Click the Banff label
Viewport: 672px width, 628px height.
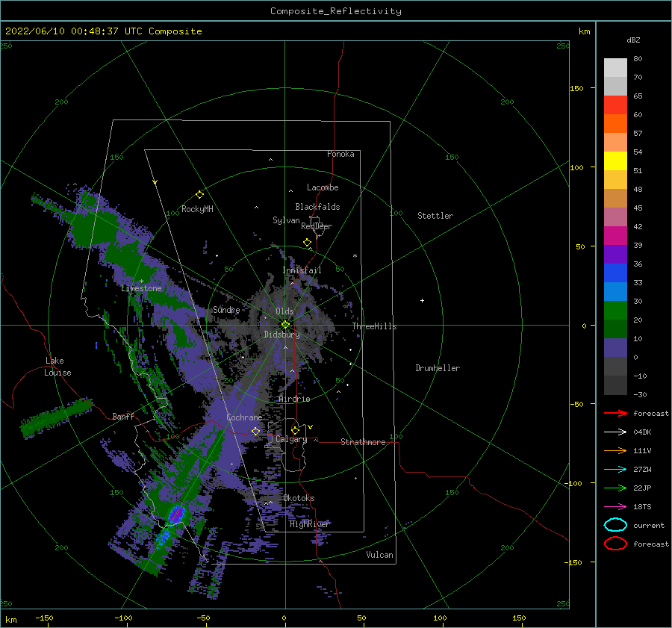pyautogui.click(x=123, y=416)
